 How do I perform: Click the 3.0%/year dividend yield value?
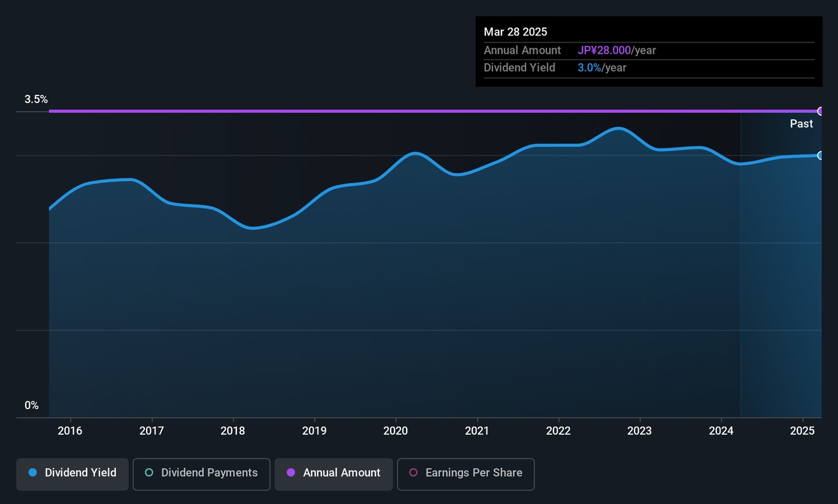(x=602, y=68)
